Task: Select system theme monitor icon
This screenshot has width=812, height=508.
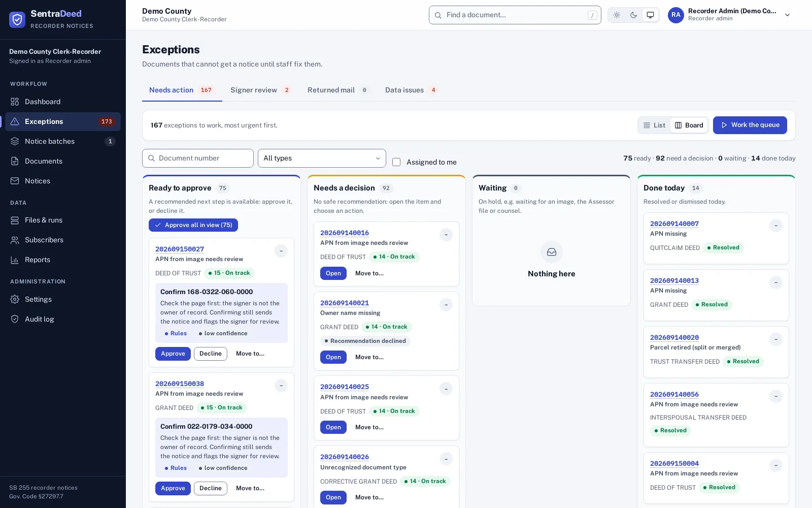Action: point(650,15)
